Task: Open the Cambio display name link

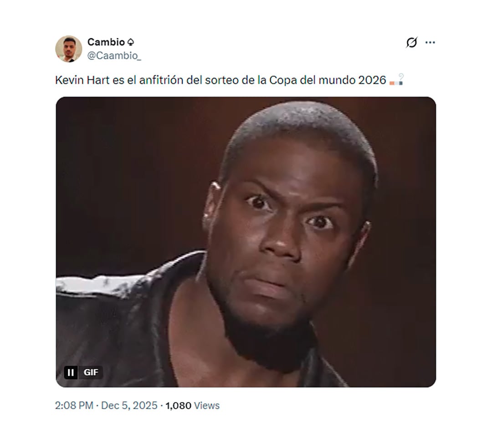Action: (x=106, y=42)
